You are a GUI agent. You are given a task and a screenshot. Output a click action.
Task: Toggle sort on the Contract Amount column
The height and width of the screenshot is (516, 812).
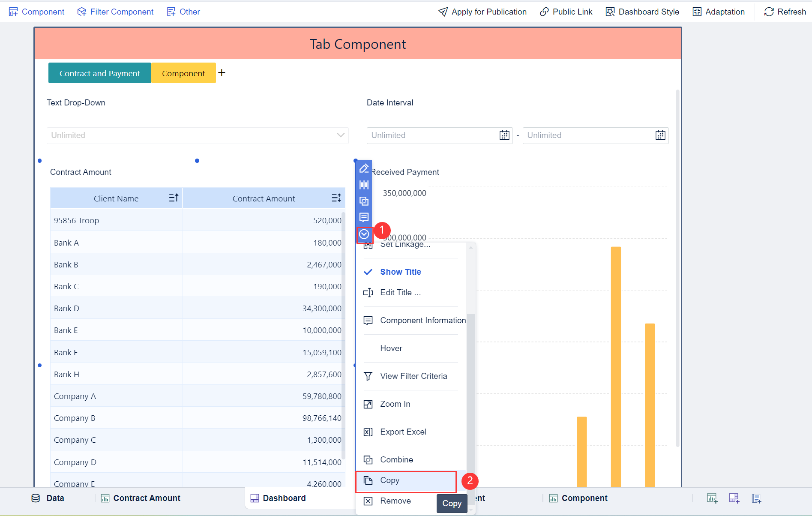(337, 198)
